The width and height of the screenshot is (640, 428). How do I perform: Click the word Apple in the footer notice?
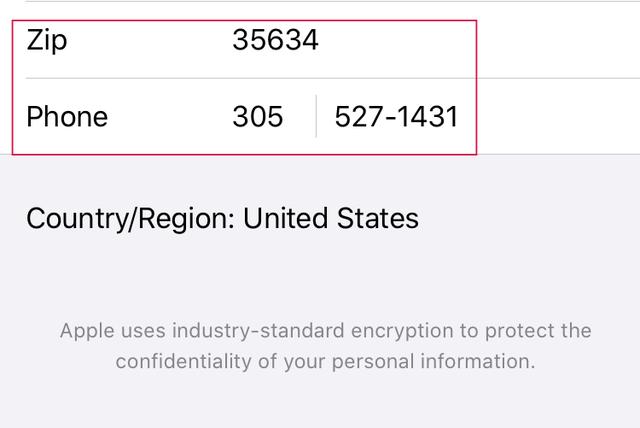pyautogui.click(x=87, y=331)
